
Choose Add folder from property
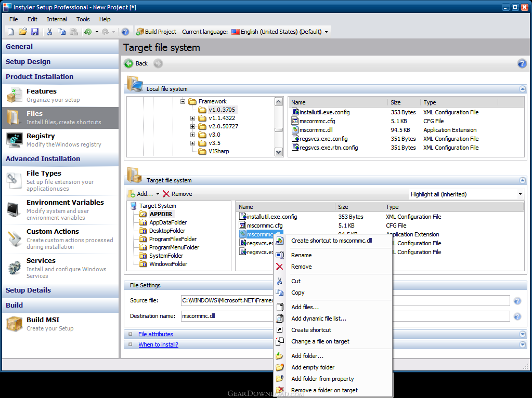(333, 379)
